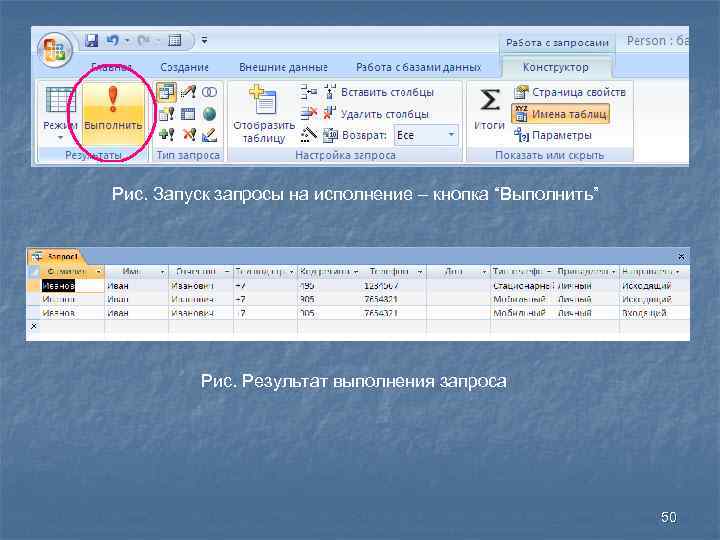Open the Внешние данные tab
The width and height of the screenshot is (720, 540).
click(283, 68)
